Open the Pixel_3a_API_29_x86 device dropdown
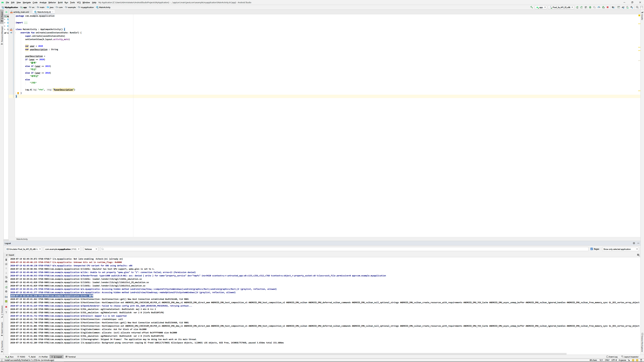Screen dimensions: 644x362 click(x=561, y=7)
